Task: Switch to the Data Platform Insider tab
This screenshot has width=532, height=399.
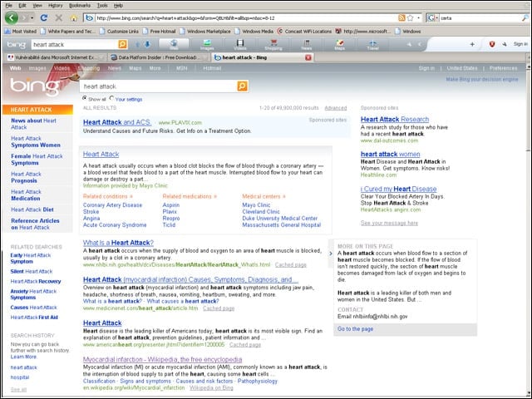Action: pyautogui.click(x=158, y=57)
